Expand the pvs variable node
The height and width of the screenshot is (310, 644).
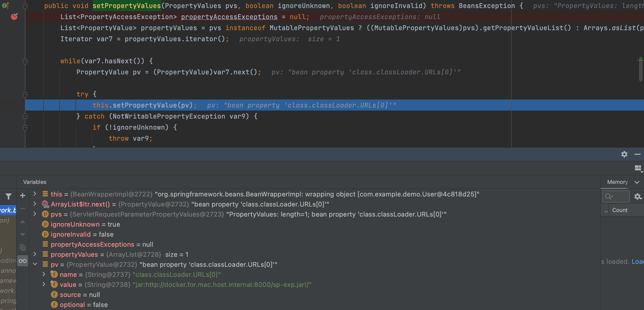pos(35,214)
